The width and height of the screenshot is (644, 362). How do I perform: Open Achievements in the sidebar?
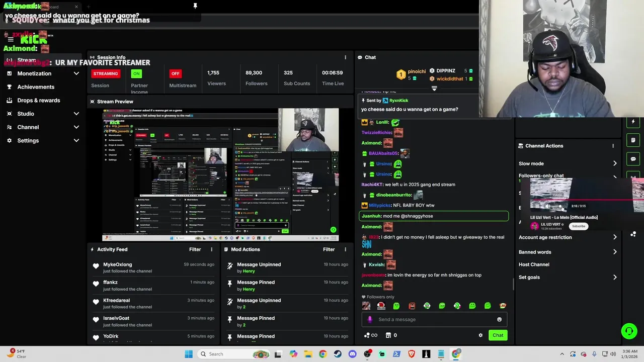click(x=36, y=87)
